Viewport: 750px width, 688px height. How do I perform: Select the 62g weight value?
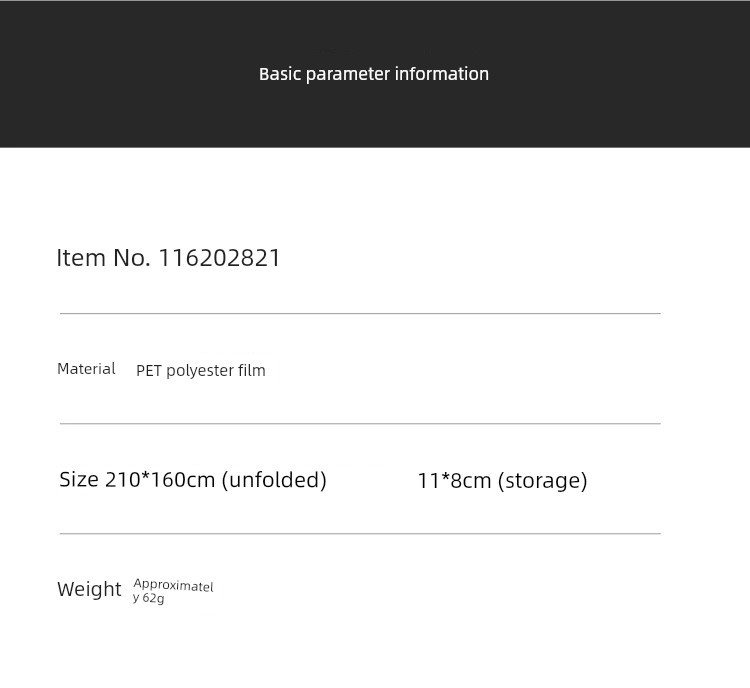coord(153,598)
